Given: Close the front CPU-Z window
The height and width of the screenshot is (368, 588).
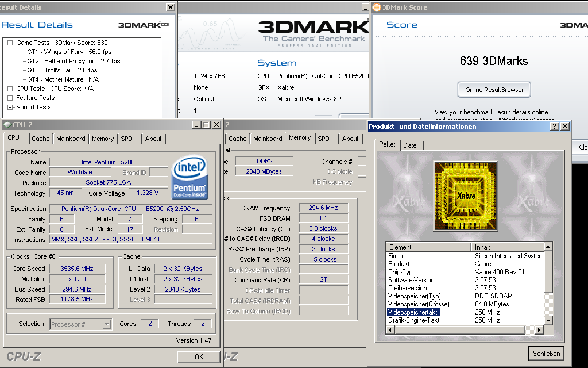Looking at the screenshot, I should coord(216,125).
